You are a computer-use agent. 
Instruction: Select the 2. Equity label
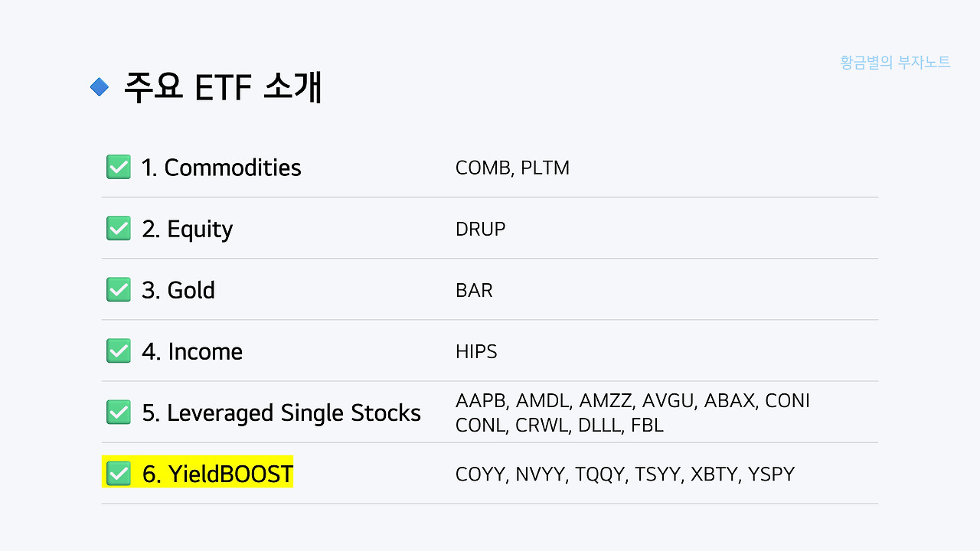(x=187, y=230)
